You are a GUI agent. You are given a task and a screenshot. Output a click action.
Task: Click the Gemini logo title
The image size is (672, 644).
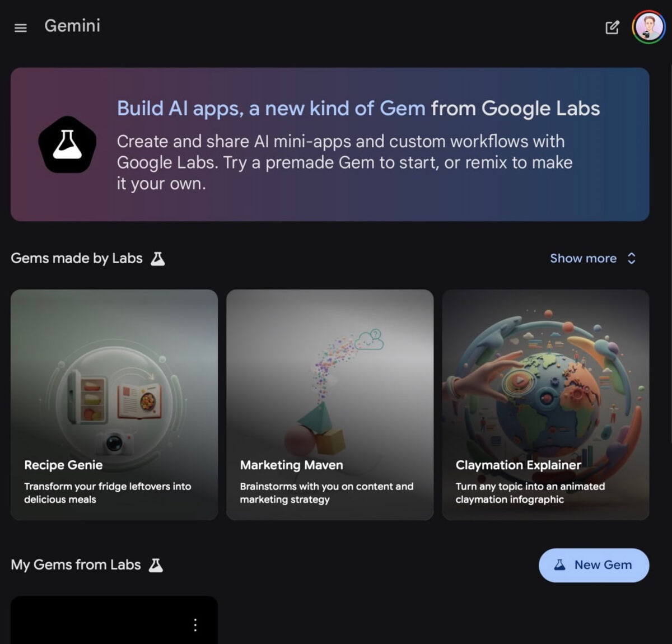(72, 26)
